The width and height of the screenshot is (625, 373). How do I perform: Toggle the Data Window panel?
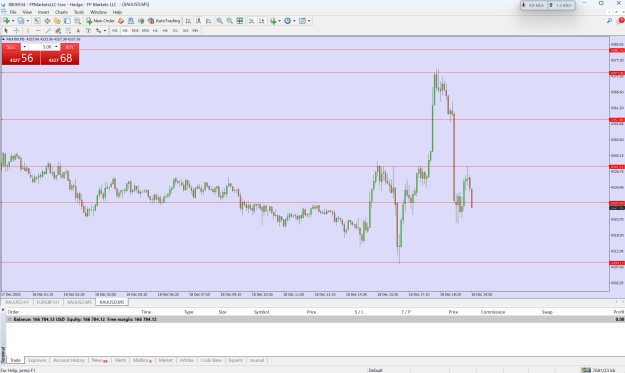pyautogui.click(x=47, y=21)
